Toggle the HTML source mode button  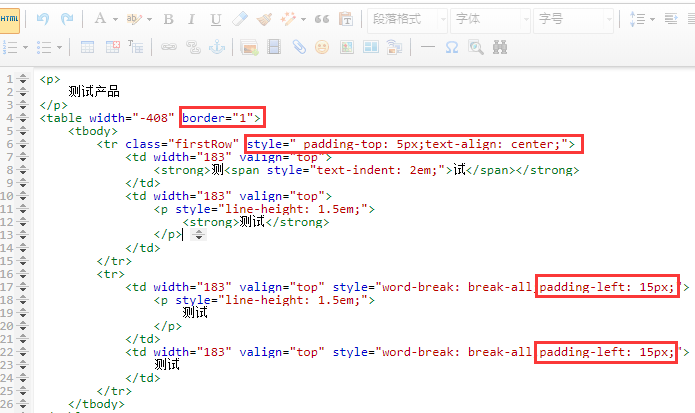[x=10, y=19]
